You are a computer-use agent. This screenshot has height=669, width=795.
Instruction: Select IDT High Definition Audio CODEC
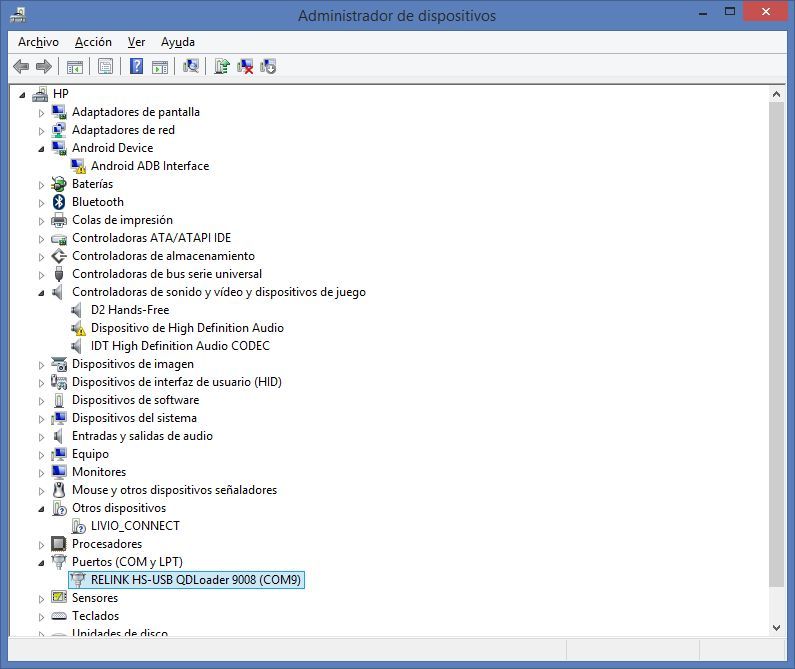click(x=180, y=346)
